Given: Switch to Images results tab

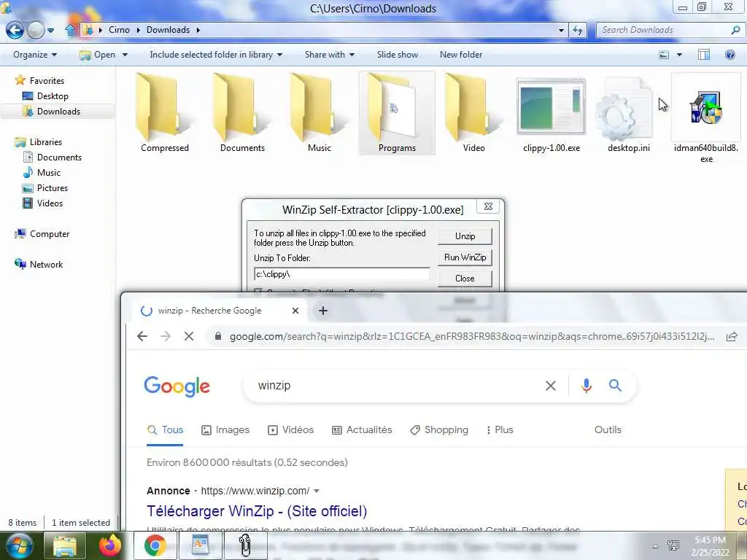Looking at the screenshot, I should point(225,429).
